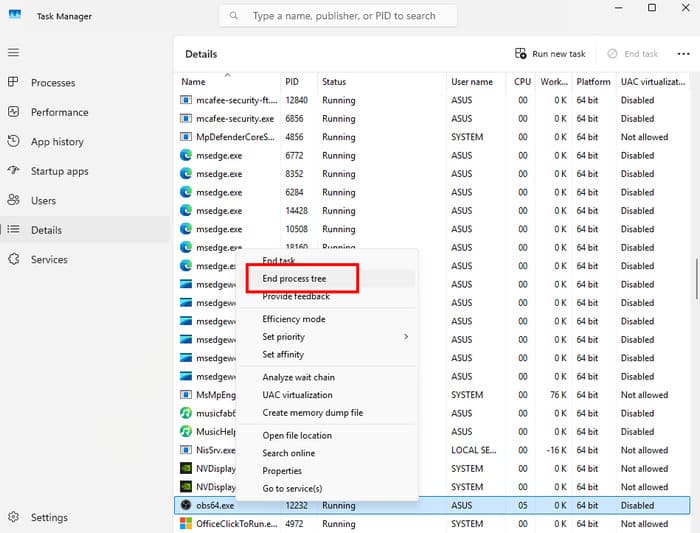Select End process tree in context menu
Viewport: 700px width, 533px height.
click(294, 279)
